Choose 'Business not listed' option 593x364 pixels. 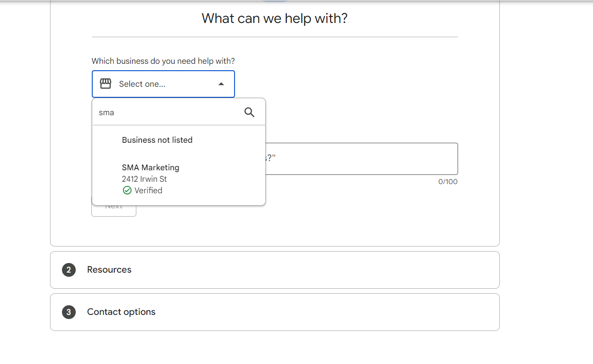click(157, 140)
